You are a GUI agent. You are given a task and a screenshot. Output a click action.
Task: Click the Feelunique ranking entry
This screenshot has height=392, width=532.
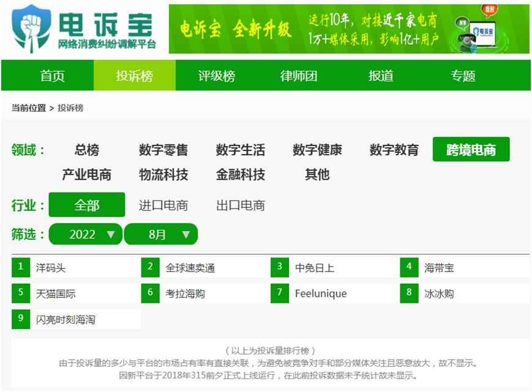click(x=320, y=294)
